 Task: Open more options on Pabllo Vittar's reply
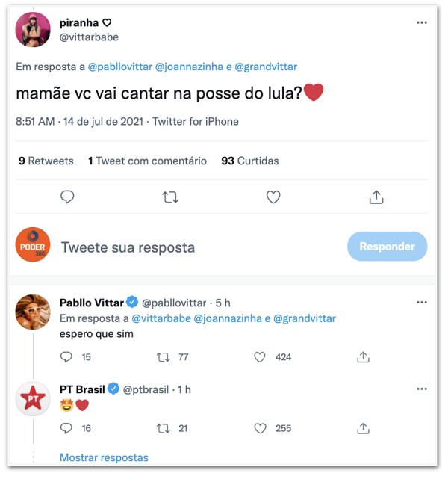click(422, 303)
